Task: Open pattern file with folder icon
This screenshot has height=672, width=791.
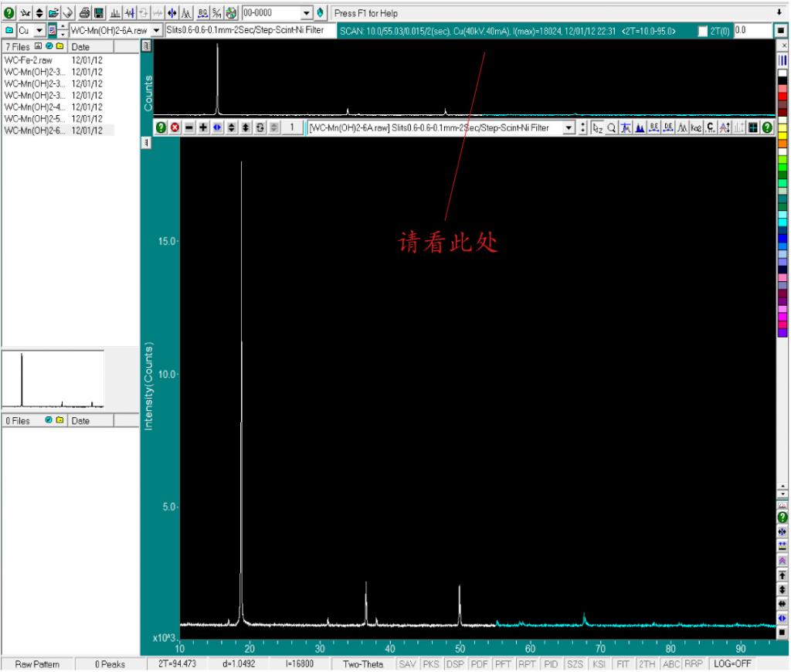Action: (53, 12)
